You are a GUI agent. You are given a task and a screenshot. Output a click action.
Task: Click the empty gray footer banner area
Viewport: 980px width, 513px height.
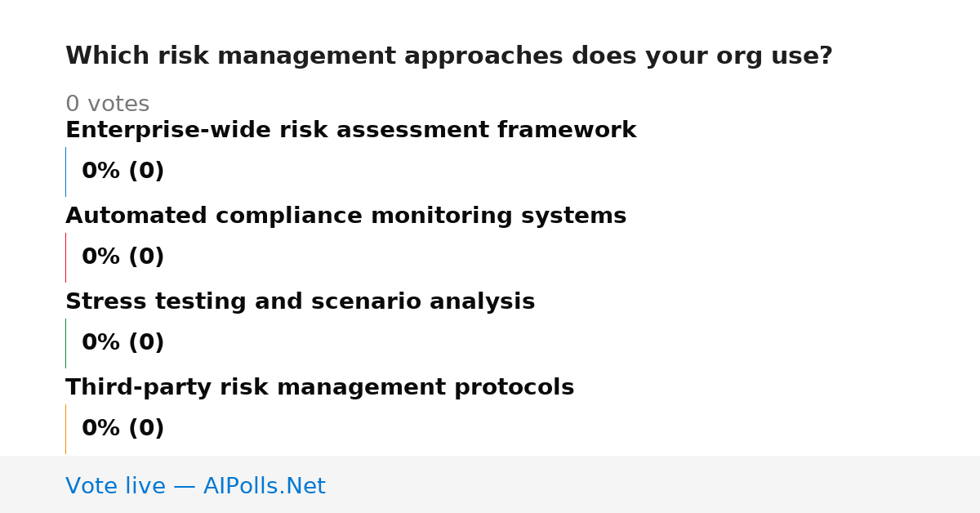pos(653,484)
